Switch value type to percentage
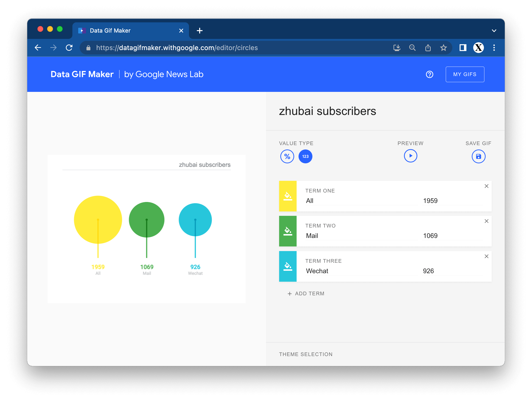 pos(287,156)
